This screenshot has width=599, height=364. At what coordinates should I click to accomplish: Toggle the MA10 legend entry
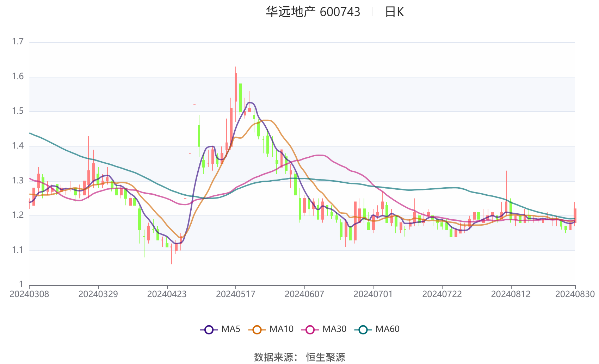click(x=271, y=330)
